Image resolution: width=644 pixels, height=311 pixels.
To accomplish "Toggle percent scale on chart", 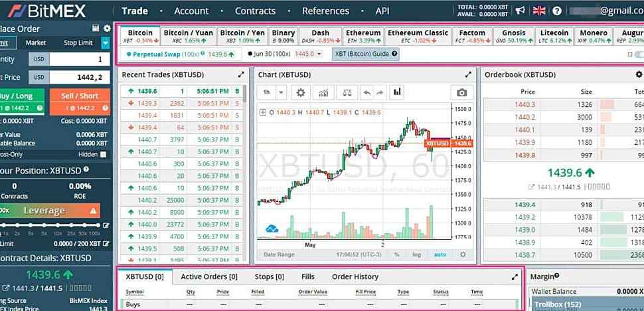I will click(397, 255).
